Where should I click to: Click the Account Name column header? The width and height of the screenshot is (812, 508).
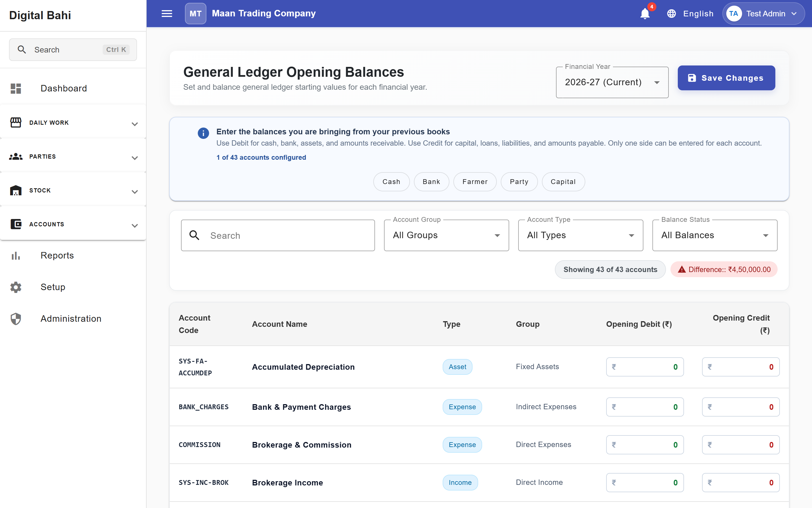click(x=279, y=324)
